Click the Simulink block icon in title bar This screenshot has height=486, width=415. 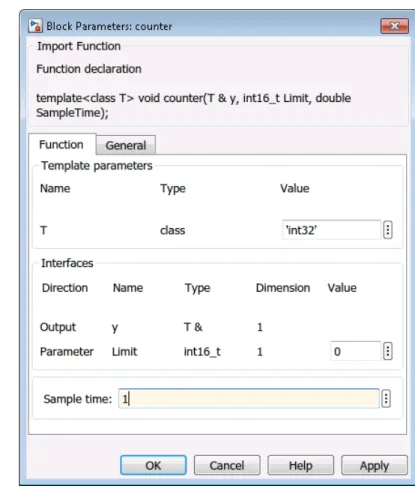(x=35, y=26)
